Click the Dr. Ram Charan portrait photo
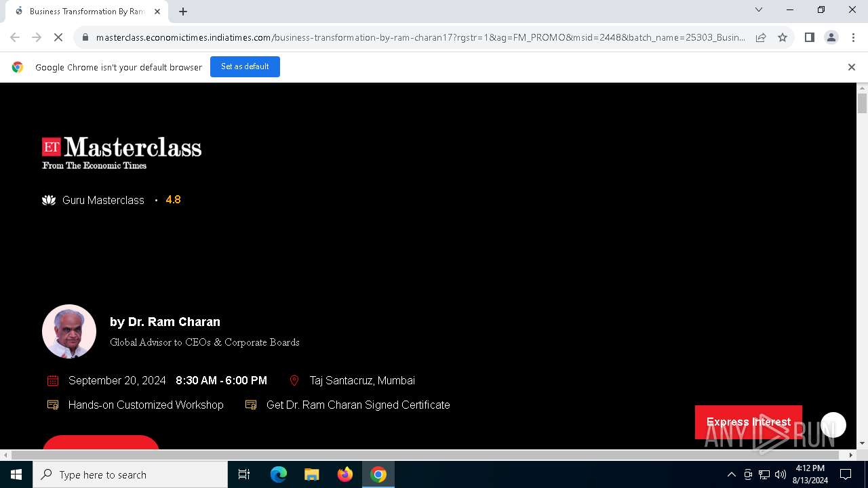This screenshot has width=868, height=488. 69,331
